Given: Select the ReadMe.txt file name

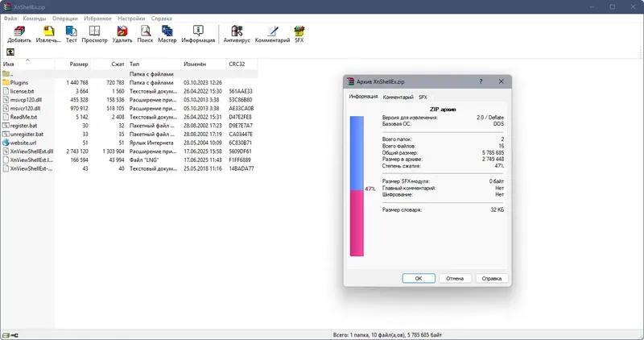Looking at the screenshot, I should pyautogui.click(x=23, y=117).
